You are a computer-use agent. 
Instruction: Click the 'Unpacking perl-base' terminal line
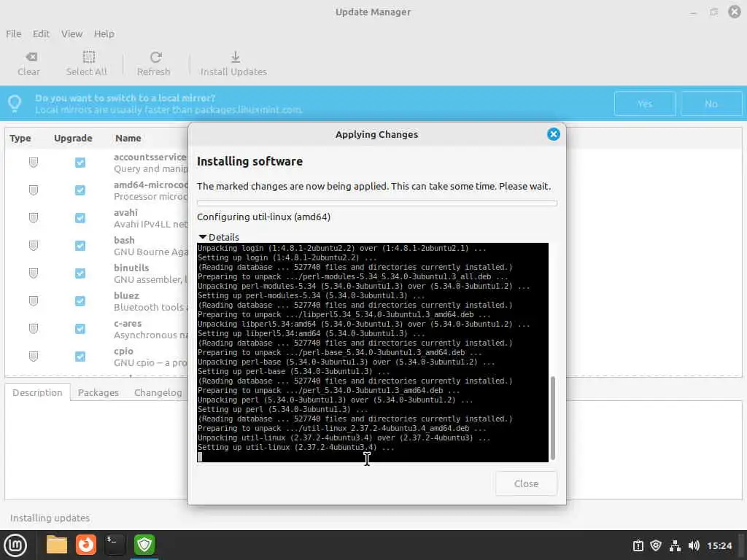click(347, 362)
